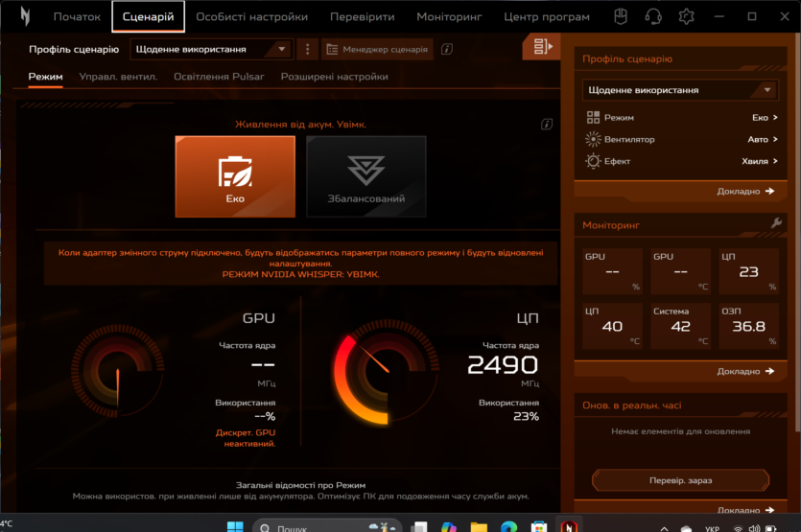The image size is (801, 532).
Task: Select the Режим sub-tab
Action: [45, 77]
